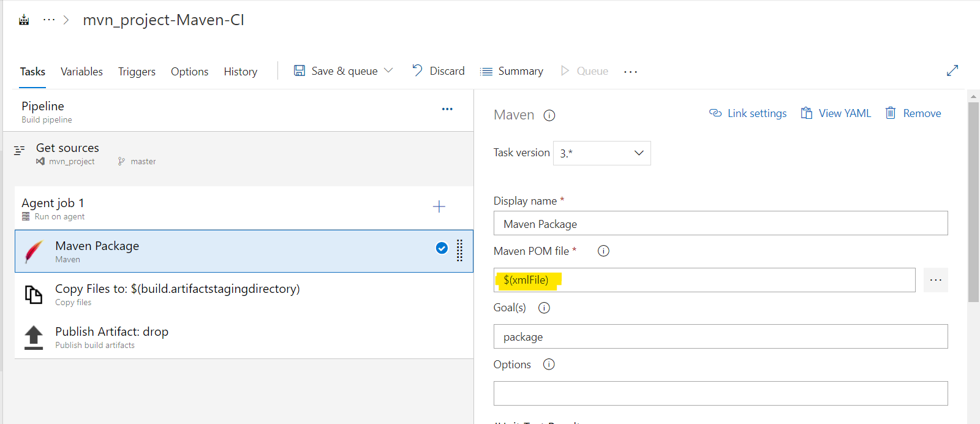Viewport: 980px width, 424px height.
Task: Click the Maven POM file info icon
Action: [x=603, y=251]
